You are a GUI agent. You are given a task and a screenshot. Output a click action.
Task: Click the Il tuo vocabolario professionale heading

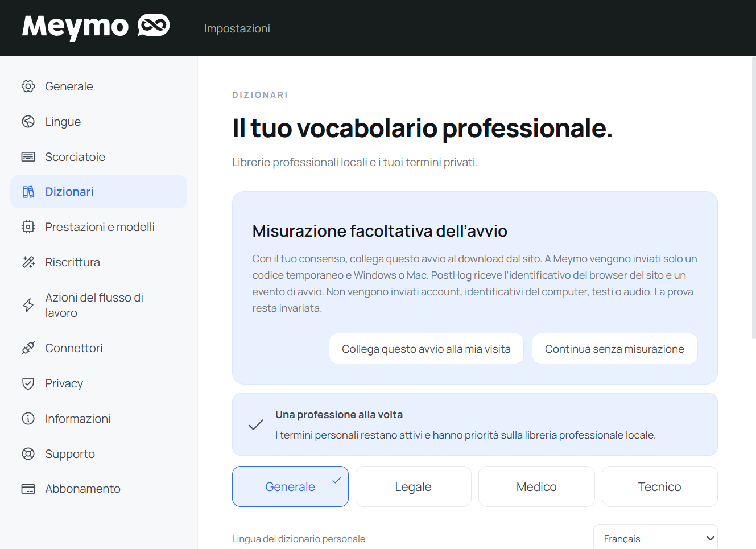[x=422, y=128]
